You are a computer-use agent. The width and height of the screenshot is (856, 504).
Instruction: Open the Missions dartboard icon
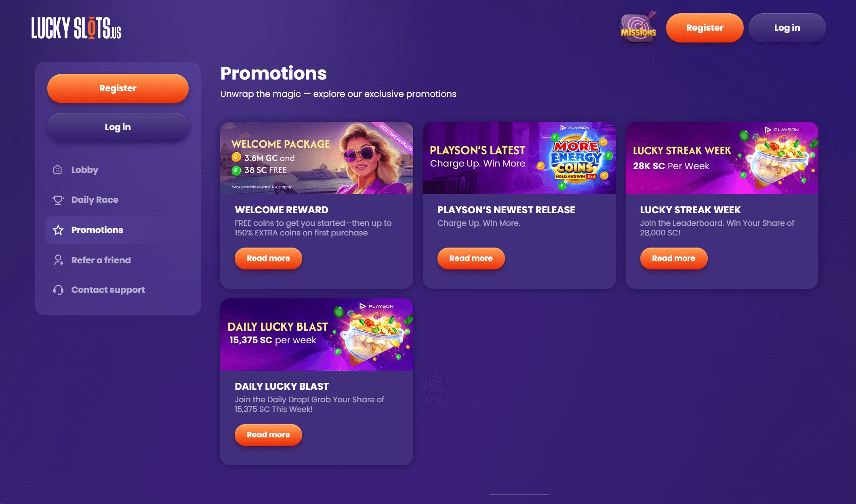[639, 27]
